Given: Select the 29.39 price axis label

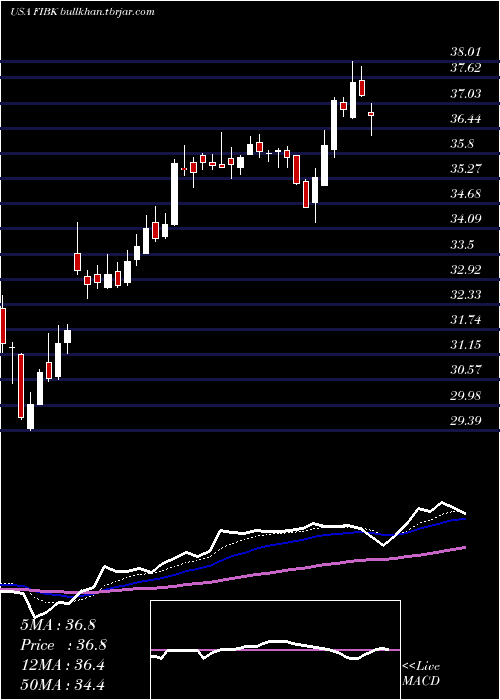Looking at the screenshot, I should click(x=466, y=421).
